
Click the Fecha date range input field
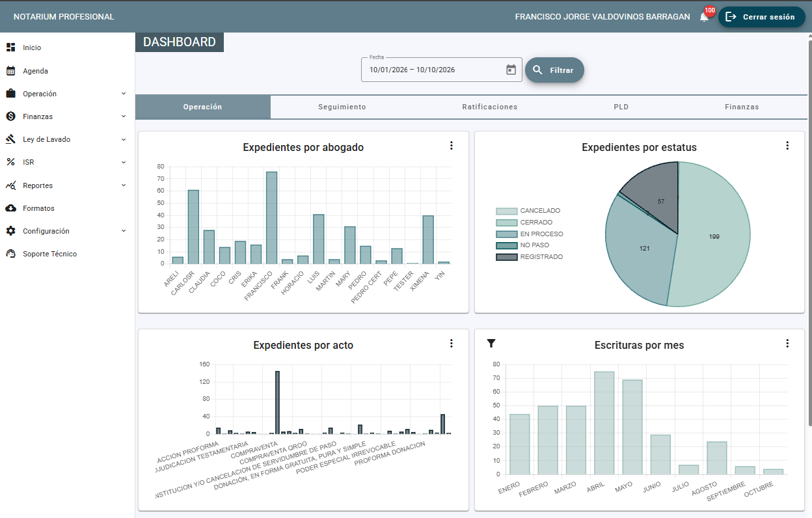click(441, 70)
